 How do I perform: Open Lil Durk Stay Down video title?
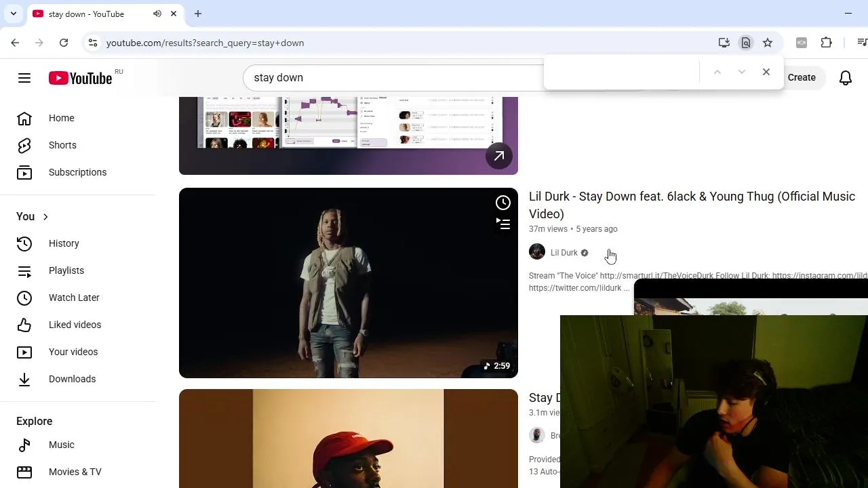point(692,205)
